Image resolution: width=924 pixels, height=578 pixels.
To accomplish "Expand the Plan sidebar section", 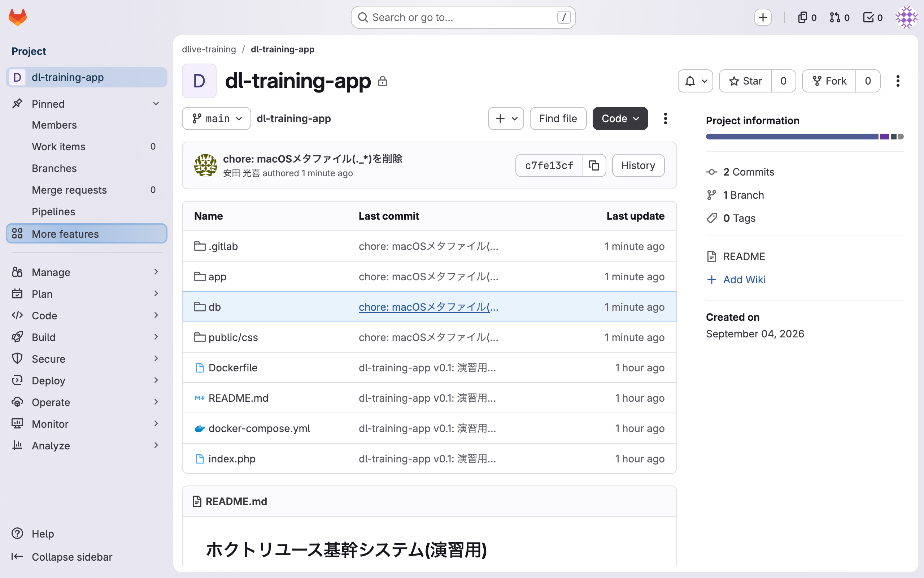I will click(x=87, y=294).
